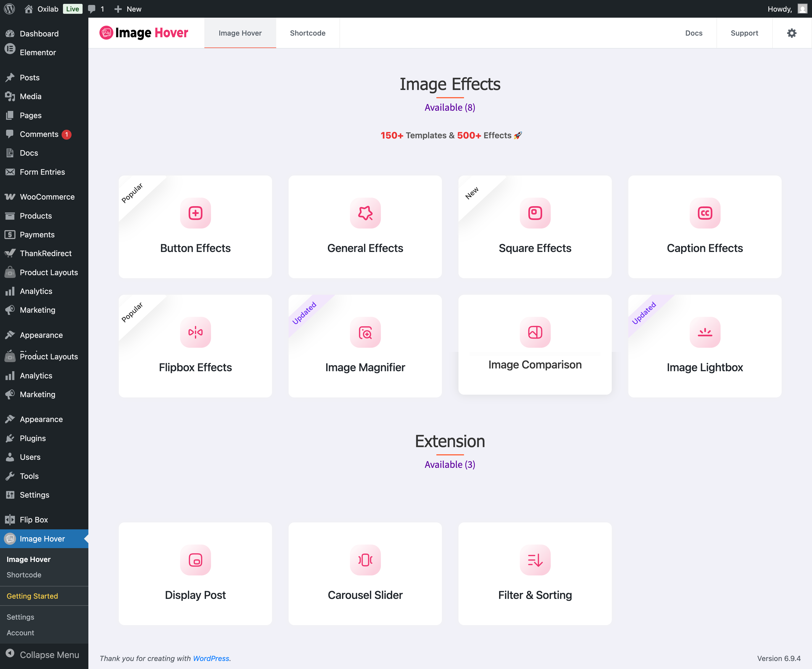
Task: Open the Support link in header
Action: point(744,33)
